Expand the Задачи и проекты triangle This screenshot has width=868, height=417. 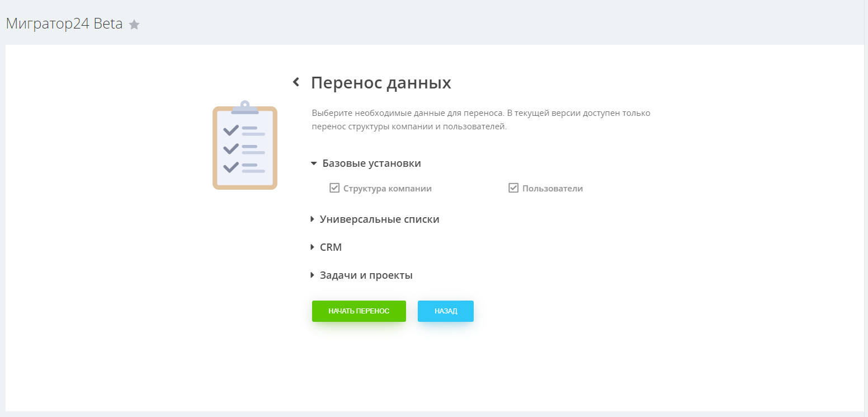tap(313, 275)
